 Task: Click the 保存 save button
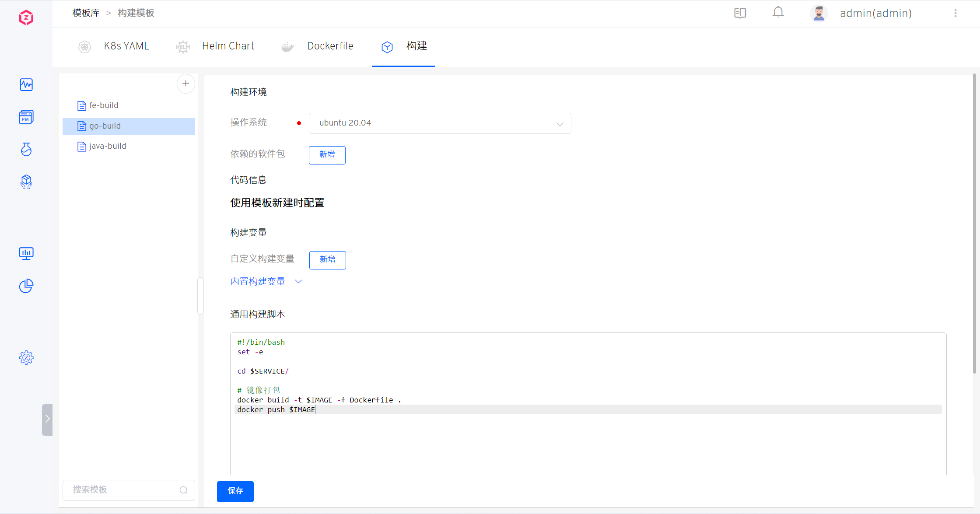235,491
